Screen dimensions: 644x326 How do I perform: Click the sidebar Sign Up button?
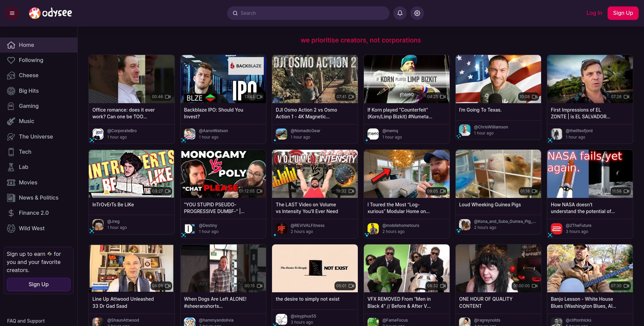38,284
